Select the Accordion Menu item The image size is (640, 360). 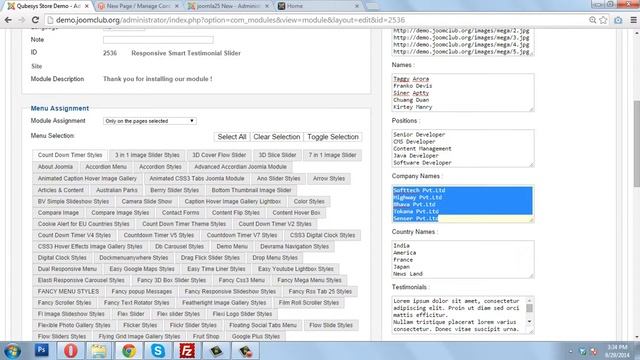point(106,167)
